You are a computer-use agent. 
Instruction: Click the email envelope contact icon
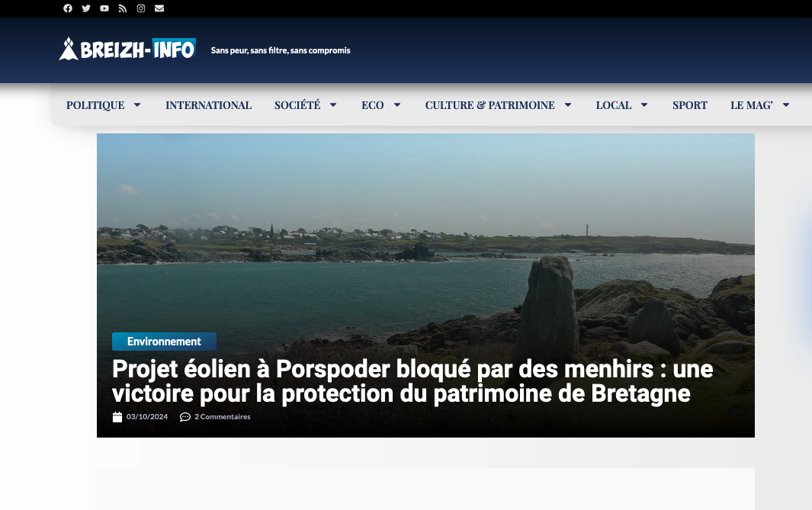pos(159,8)
